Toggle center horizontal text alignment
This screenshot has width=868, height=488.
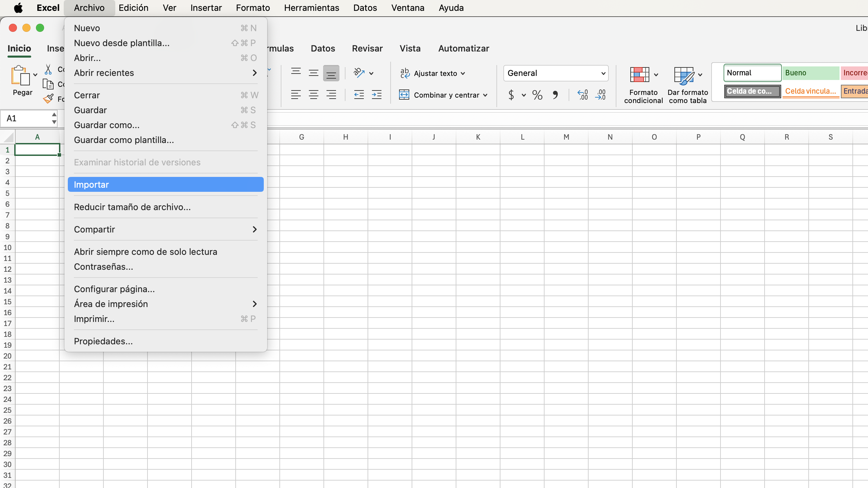313,95
